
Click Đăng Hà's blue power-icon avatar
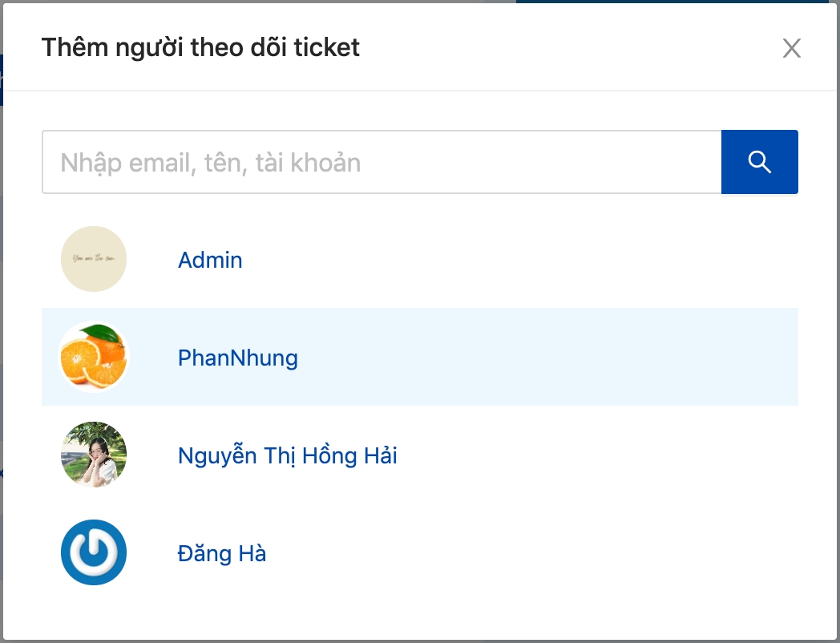click(94, 552)
